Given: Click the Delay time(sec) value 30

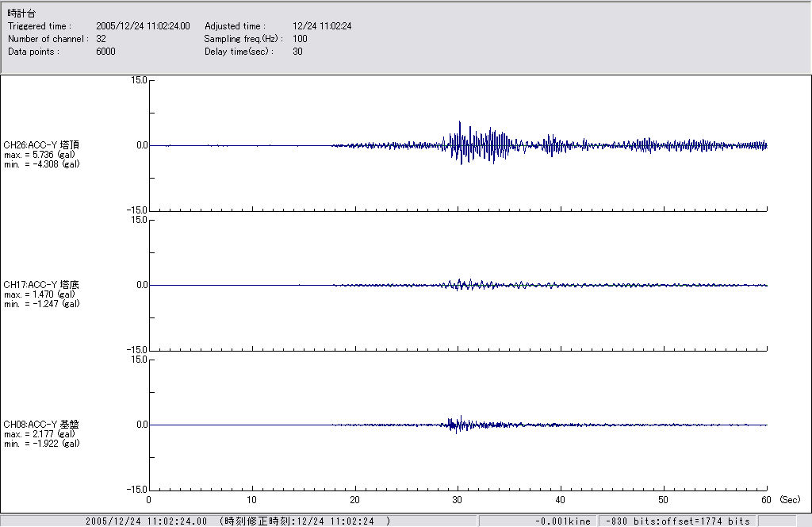Looking at the screenshot, I should tap(297, 52).
